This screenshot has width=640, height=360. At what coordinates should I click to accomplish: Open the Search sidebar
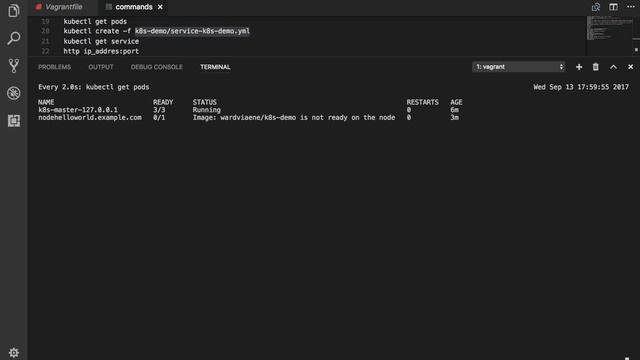[x=13, y=38]
